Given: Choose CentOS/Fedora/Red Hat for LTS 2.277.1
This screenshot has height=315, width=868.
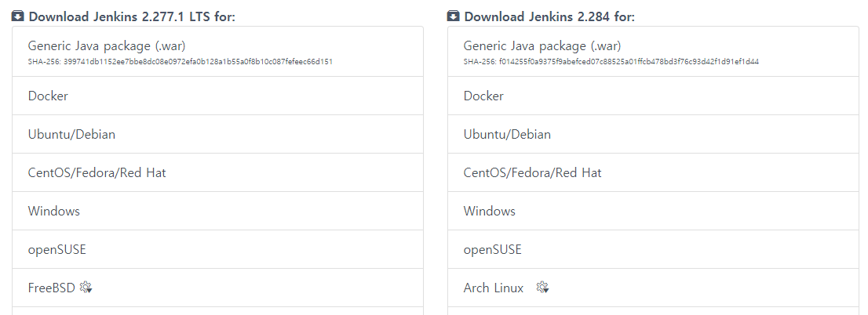Looking at the screenshot, I should pos(217,172).
